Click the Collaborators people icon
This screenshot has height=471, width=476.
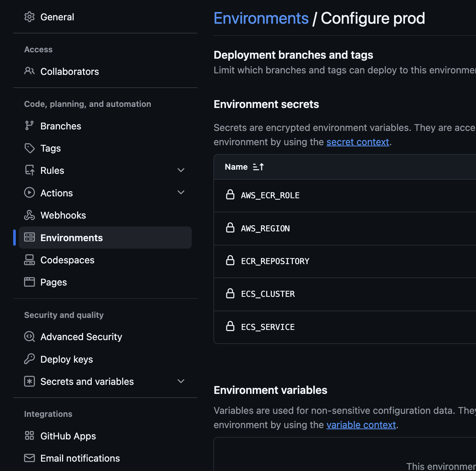pyautogui.click(x=29, y=71)
